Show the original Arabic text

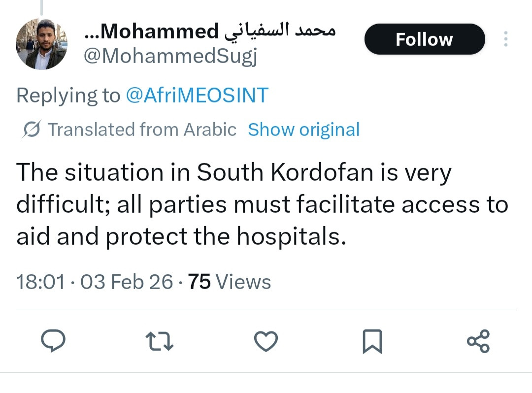[x=303, y=130]
